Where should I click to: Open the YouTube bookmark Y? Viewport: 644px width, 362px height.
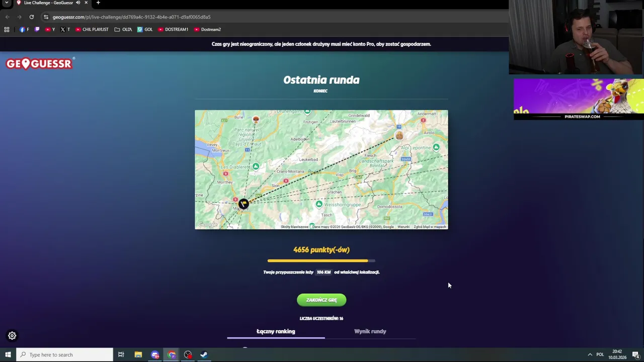point(50,30)
